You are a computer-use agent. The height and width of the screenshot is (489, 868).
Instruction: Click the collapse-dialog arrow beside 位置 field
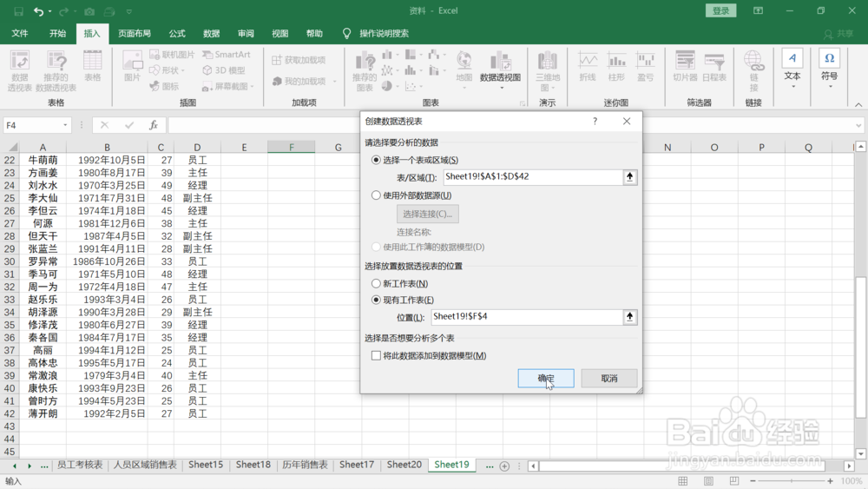629,317
